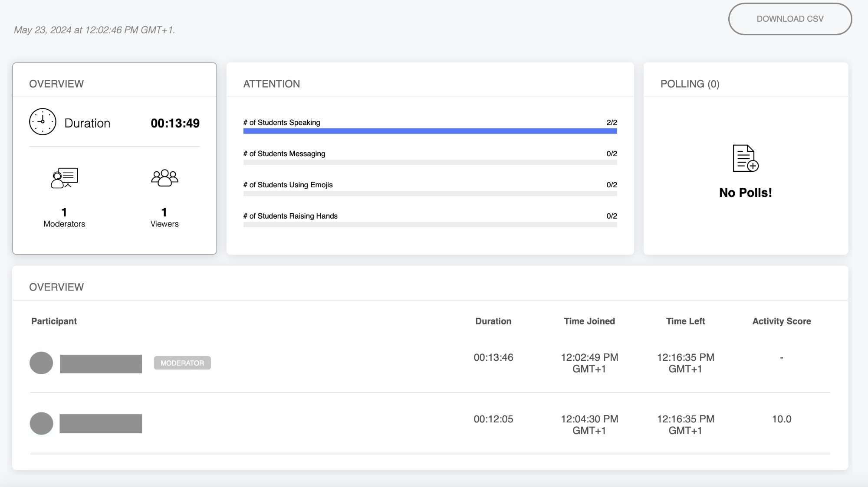The width and height of the screenshot is (868, 487).
Task: Click the 00:12:05 duration cell
Action: coord(493,419)
